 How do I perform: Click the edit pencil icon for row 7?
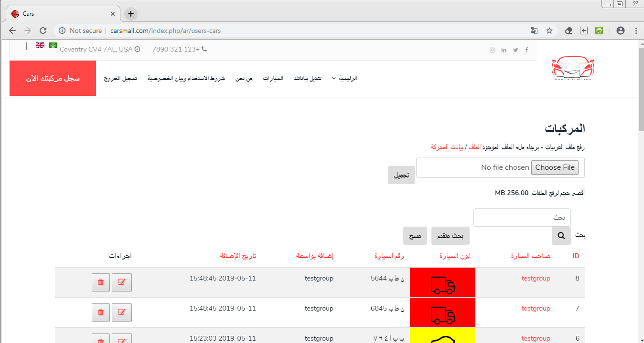(x=121, y=312)
